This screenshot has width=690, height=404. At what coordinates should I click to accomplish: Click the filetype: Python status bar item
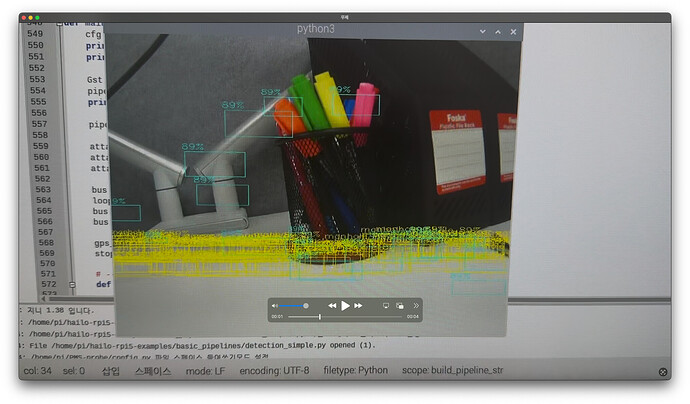pyautogui.click(x=361, y=372)
